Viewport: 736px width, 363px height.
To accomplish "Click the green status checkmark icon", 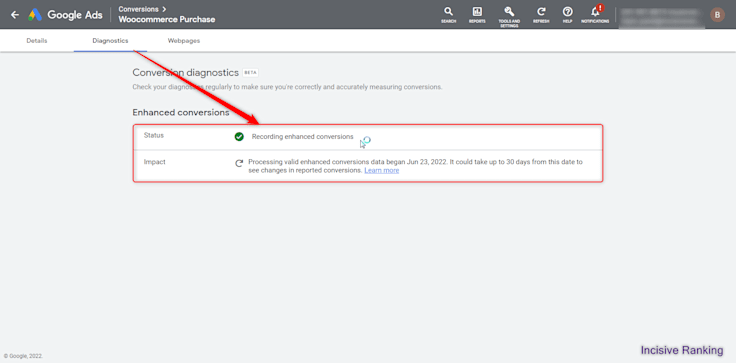I will point(239,137).
